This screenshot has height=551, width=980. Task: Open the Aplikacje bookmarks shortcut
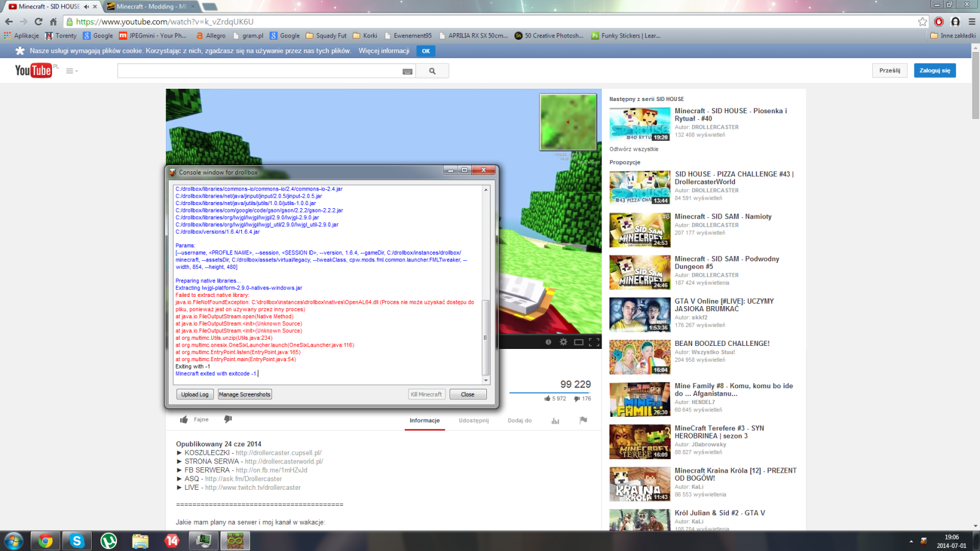coord(21,36)
